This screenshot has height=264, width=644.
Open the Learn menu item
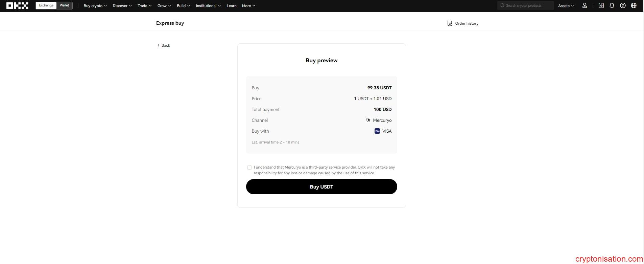[x=232, y=6]
